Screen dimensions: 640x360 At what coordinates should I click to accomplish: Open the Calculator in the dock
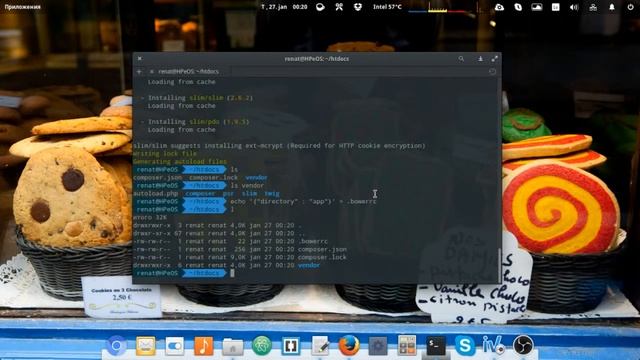[x=407, y=346]
